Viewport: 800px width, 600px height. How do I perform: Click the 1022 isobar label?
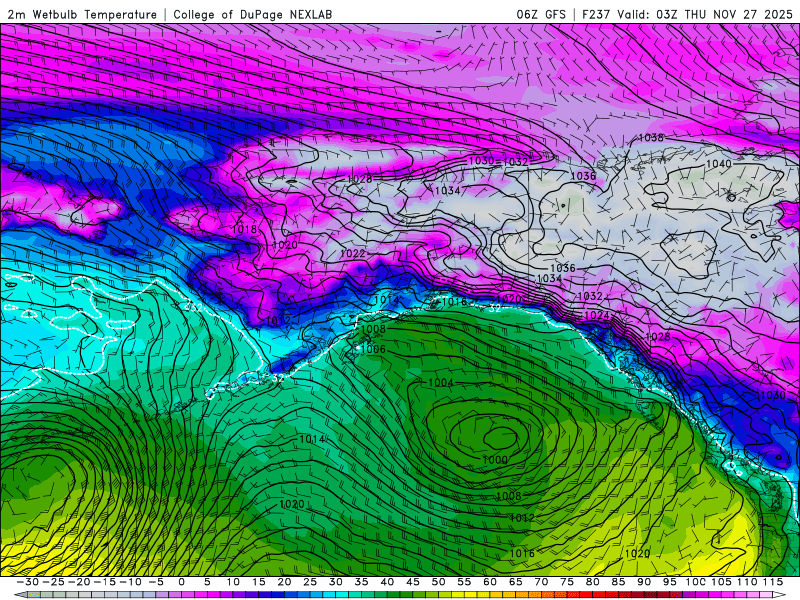click(353, 254)
